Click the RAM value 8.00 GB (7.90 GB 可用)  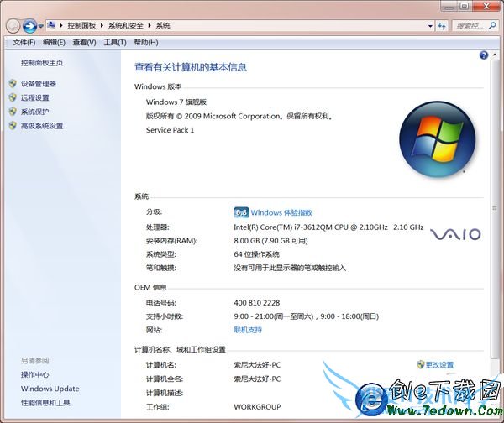pos(271,241)
